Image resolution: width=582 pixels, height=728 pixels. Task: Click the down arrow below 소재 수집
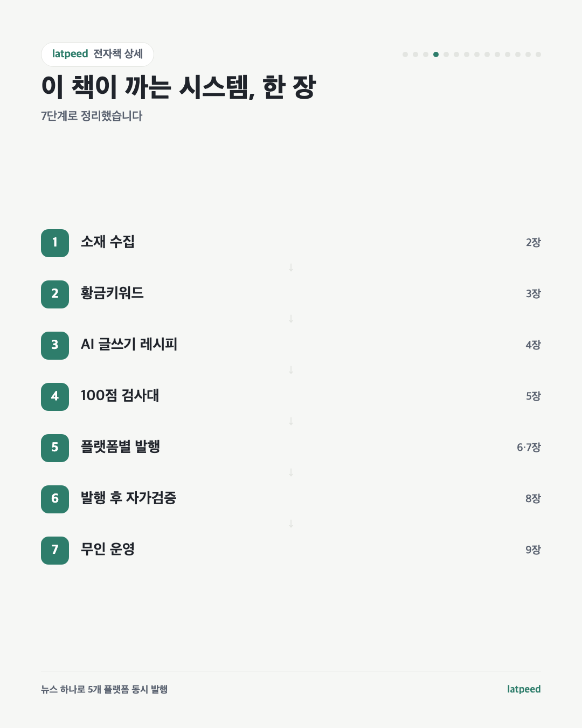tap(291, 267)
